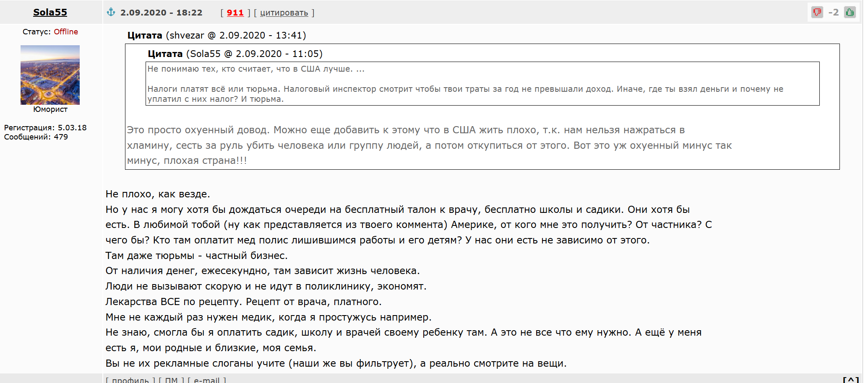Image resolution: width=868 pixels, height=383 pixels.
Task: Click the post date 2.09.2020 - 18:22
Action: [x=162, y=13]
